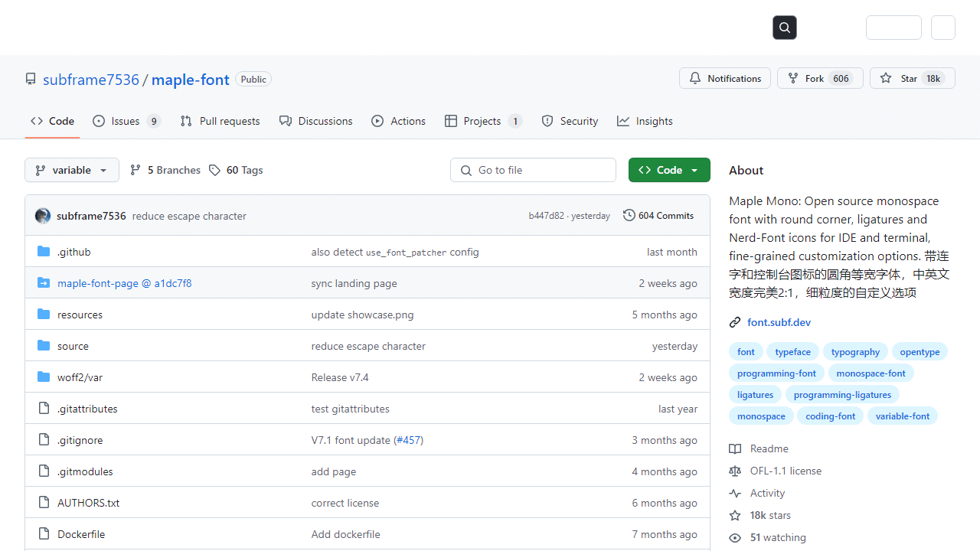
Task: Open 'sync landing page' commit message
Action: click(354, 283)
